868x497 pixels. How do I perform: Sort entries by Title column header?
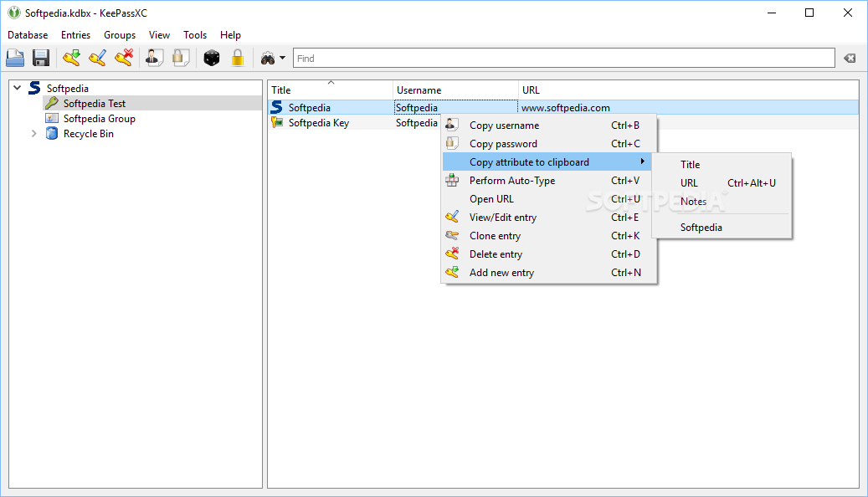331,90
